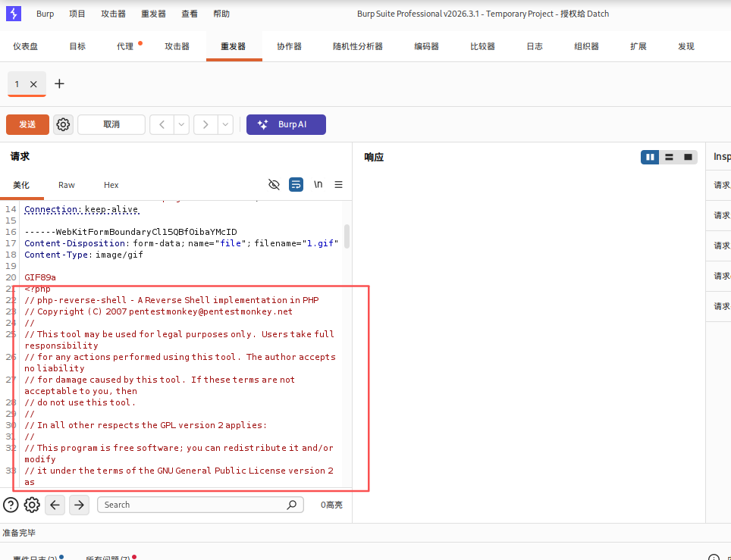Click the WebKitFormBoundary line
The height and width of the screenshot is (560, 731).
130,232
